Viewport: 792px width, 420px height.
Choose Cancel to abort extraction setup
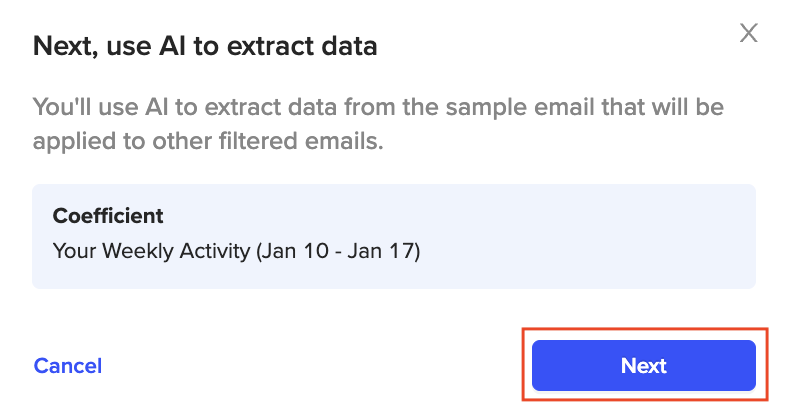click(x=68, y=366)
